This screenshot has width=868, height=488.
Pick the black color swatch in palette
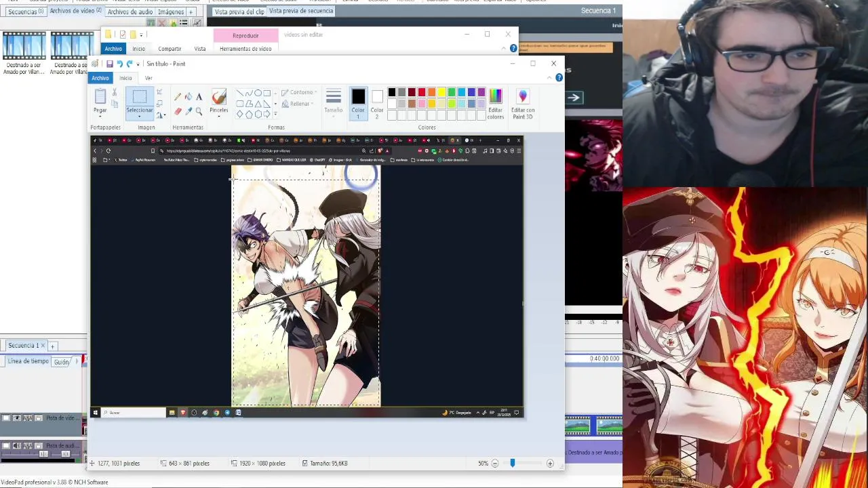[x=391, y=92]
